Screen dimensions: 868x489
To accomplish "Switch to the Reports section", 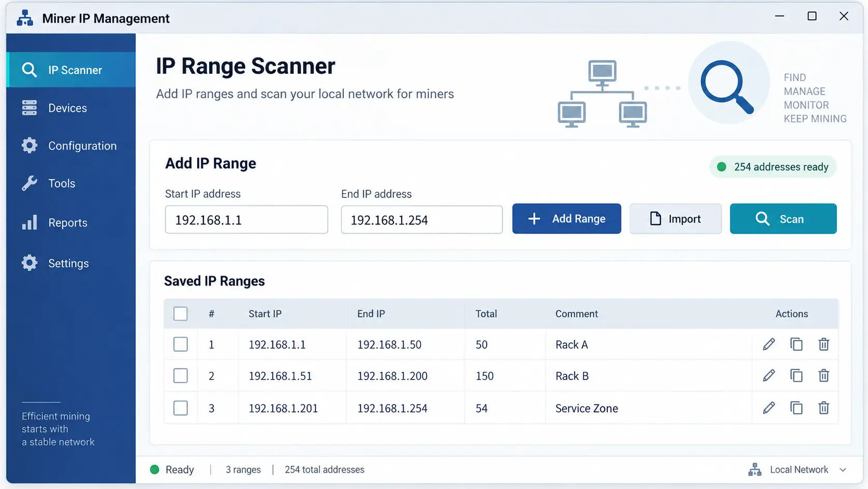I will pos(71,222).
